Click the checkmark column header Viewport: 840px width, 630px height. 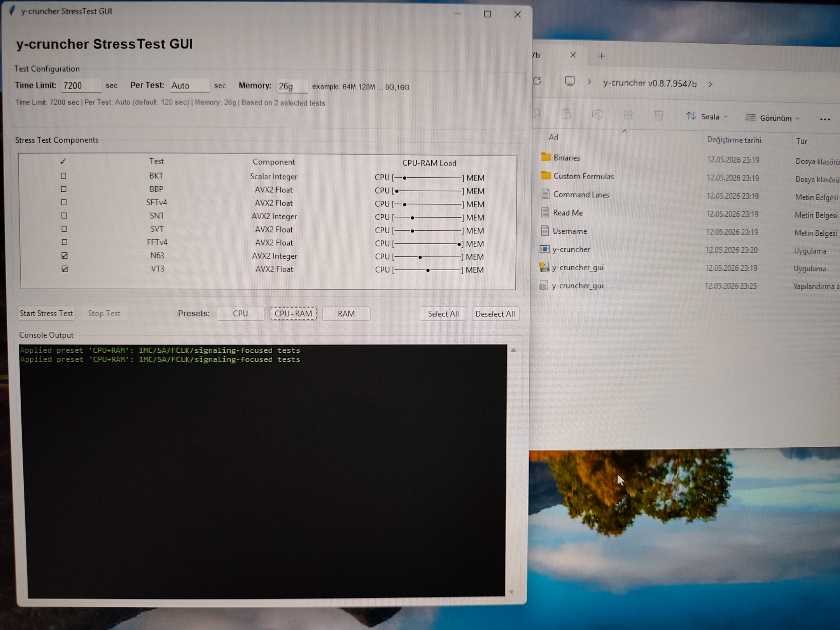[x=63, y=161]
